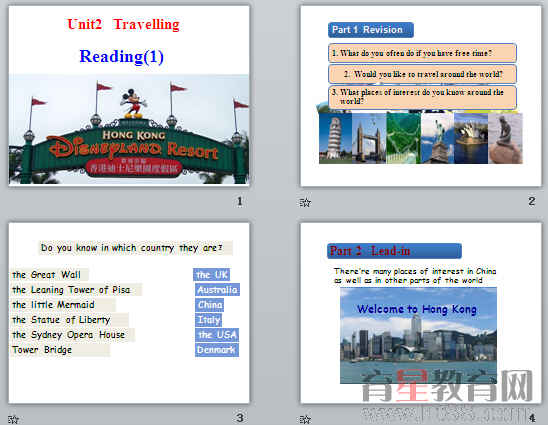
Task: Click the animation star icon below slide 3
Action: coord(13,419)
